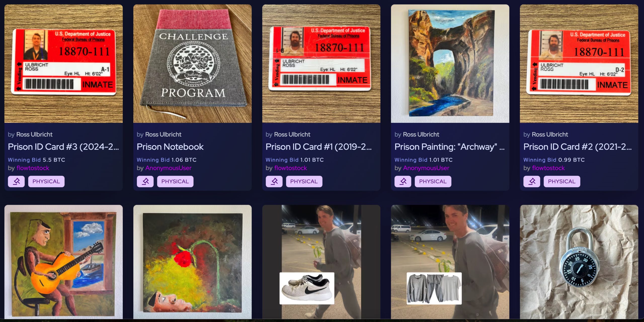Screen dimensions: 644x322
Task: Open the red flower painting thumbnail
Action: point(192,262)
